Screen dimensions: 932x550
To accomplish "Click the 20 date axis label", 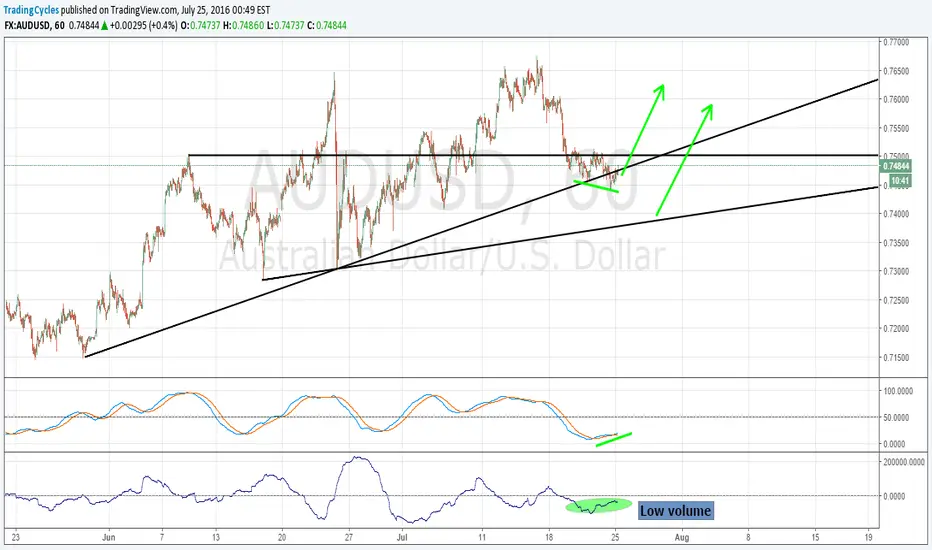I will [x=282, y=538].
